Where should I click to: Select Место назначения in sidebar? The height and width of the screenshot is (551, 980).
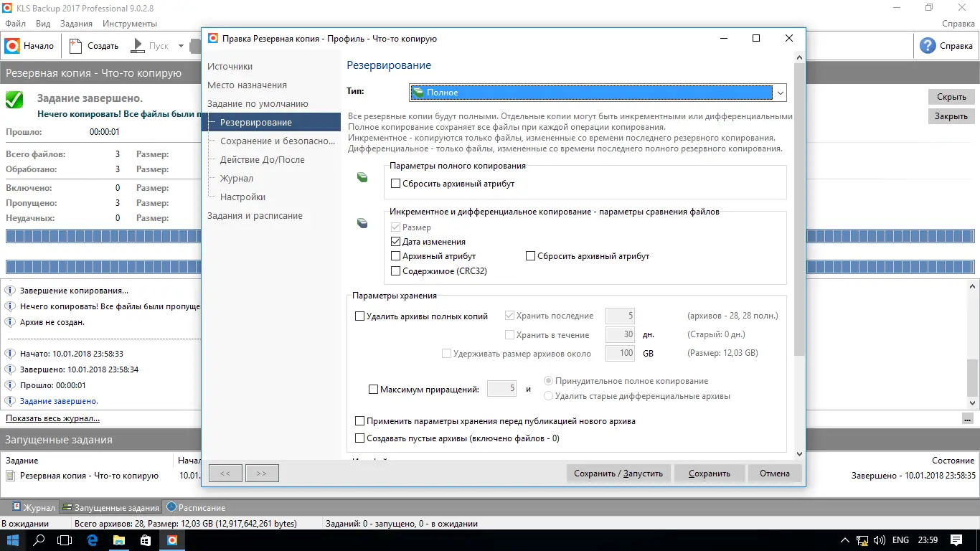click(247, 85)
